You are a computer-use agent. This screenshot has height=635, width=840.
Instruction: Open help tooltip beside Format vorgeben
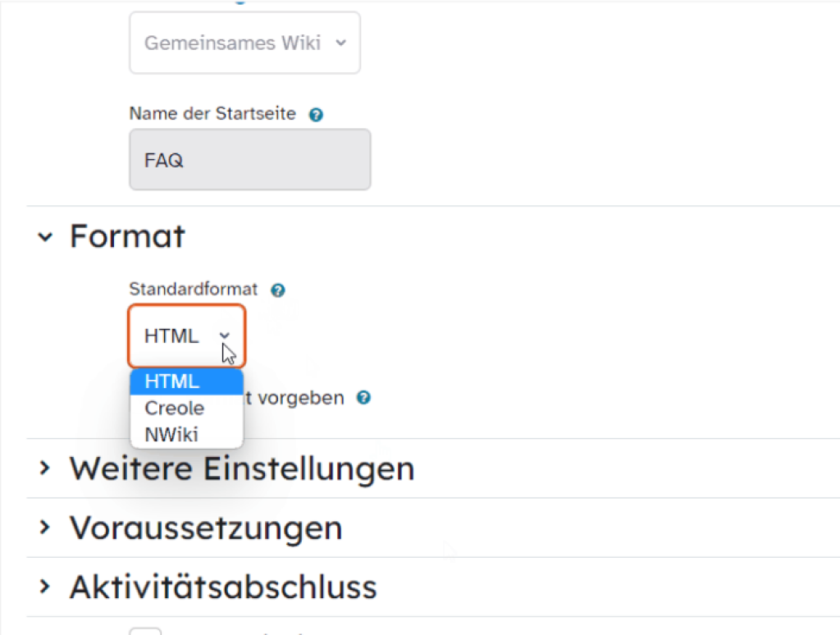(363, 398)
